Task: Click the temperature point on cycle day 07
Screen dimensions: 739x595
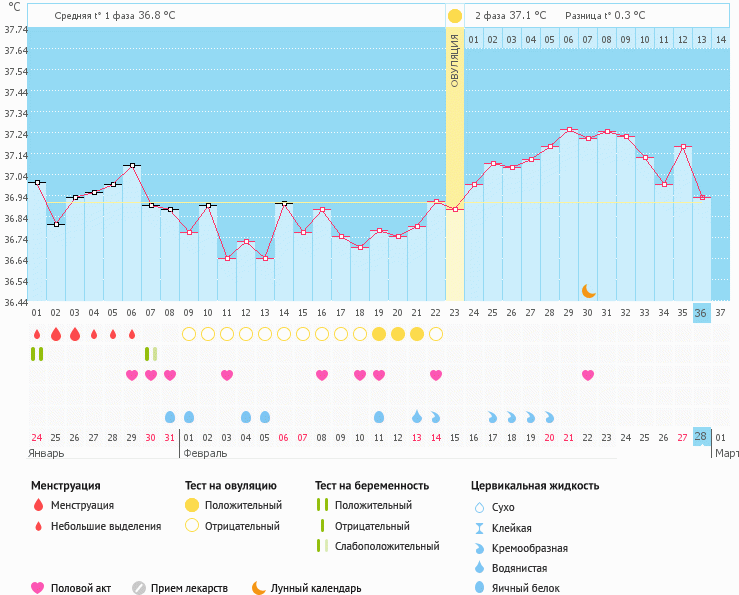Action: click(x=151, y=205)
